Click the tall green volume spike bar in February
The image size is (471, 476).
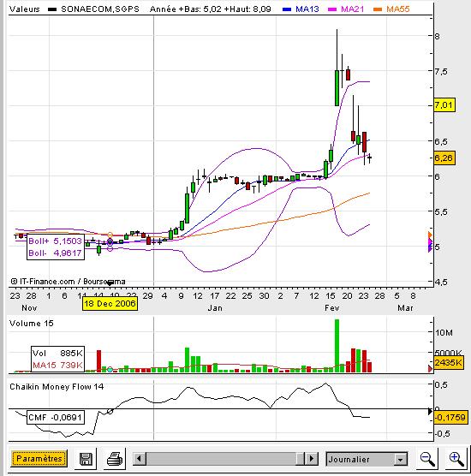point(337,346)
